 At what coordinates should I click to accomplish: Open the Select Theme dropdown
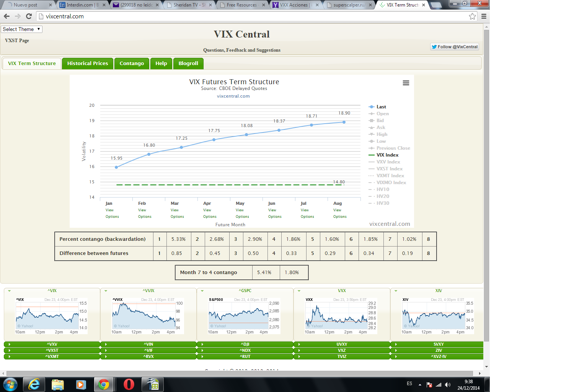tap(21, 29)
